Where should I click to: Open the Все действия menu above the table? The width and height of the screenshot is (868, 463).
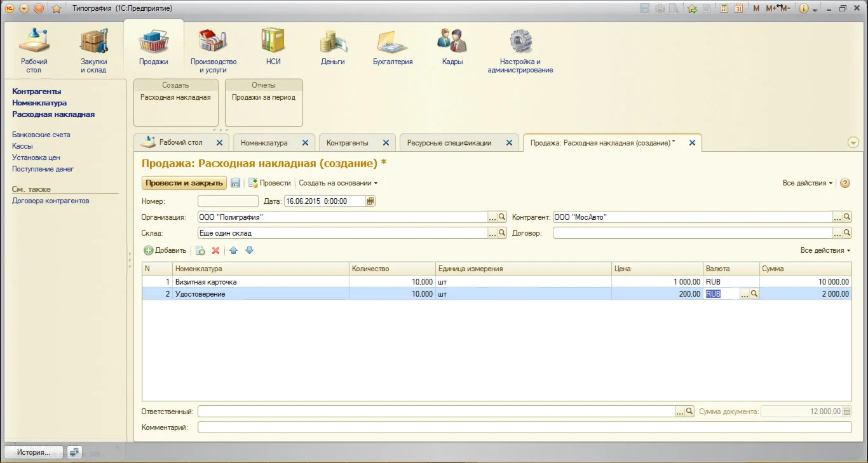pos(825,250)
